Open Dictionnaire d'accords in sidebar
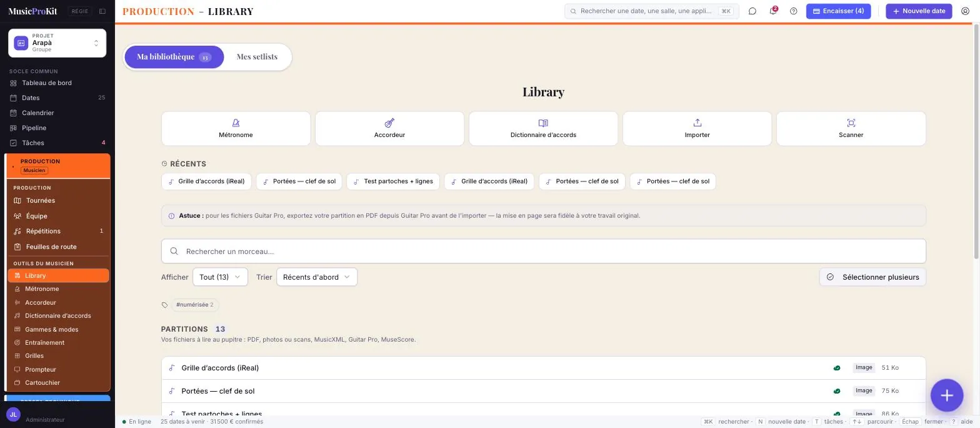Image resolution: width=980 pixels, height=428 pixels. click(x=58, y=316)
